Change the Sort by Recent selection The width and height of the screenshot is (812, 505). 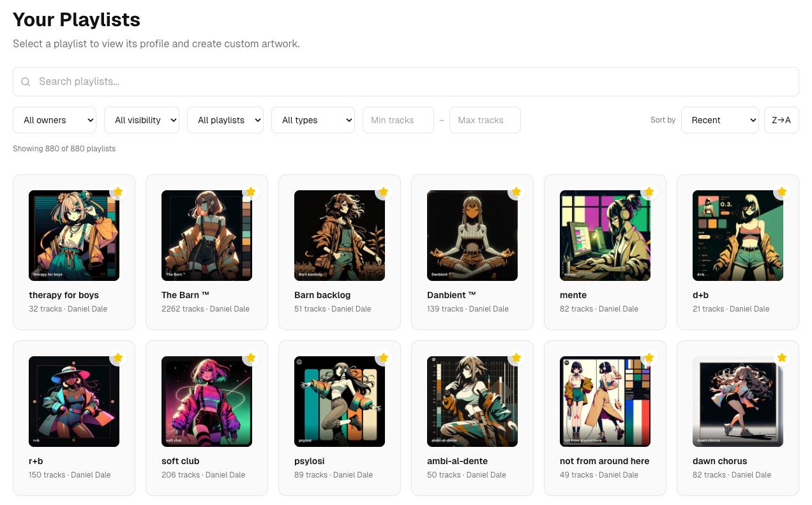tap(719, 120)
